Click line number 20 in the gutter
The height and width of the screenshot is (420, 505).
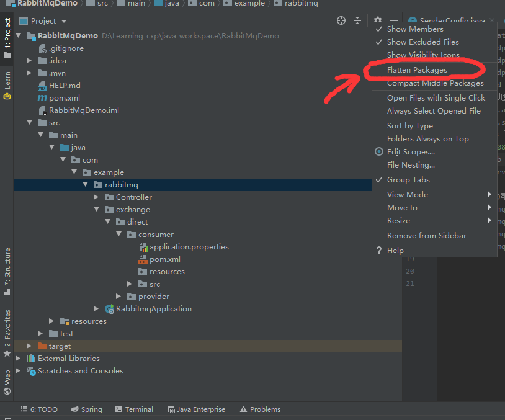pyautogui.click(x=410, y=271)
